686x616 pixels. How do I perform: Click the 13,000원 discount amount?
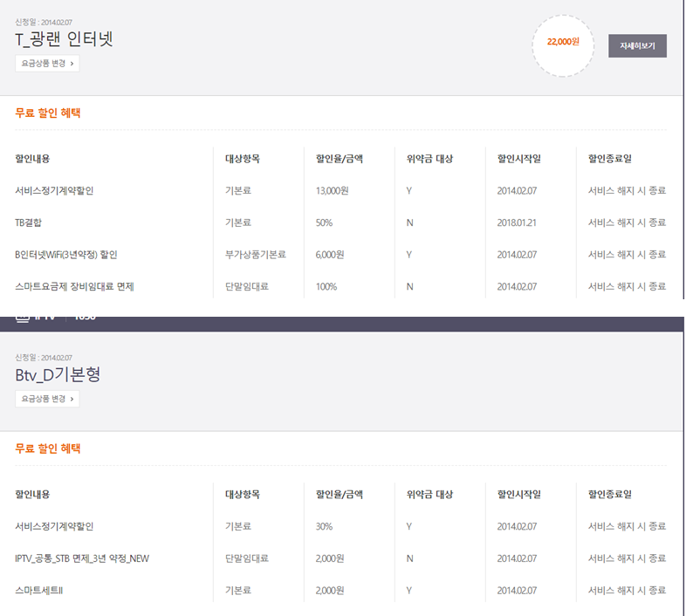[330, 190]
